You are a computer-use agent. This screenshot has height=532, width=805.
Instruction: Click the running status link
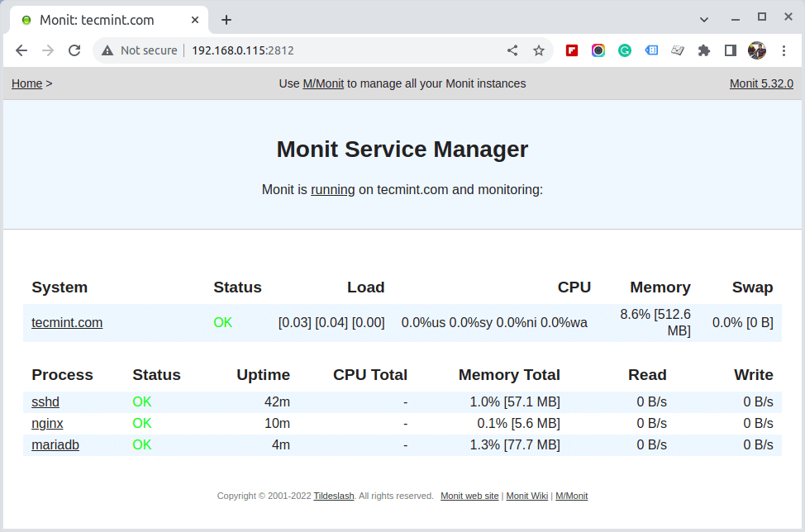coord(332,189)
